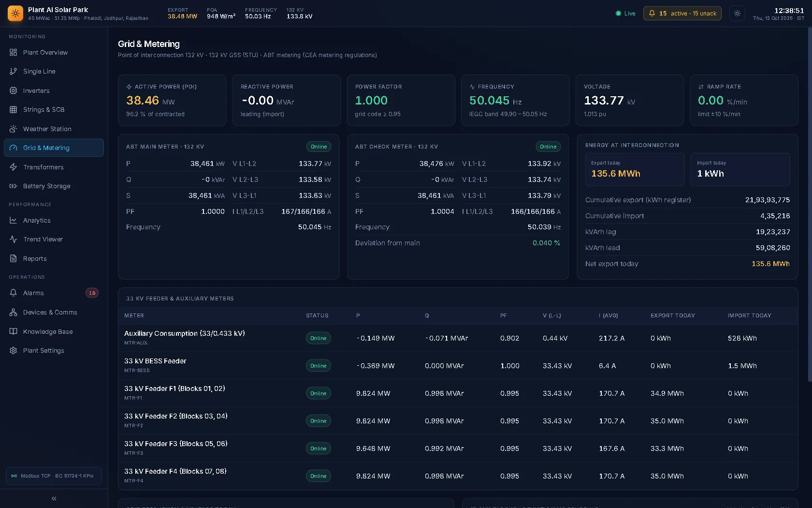This screenshot has height=508, width=812.
Task: Select the Auxiliary Consumption (33/0.433 kV) row
Action: [458, 338]
